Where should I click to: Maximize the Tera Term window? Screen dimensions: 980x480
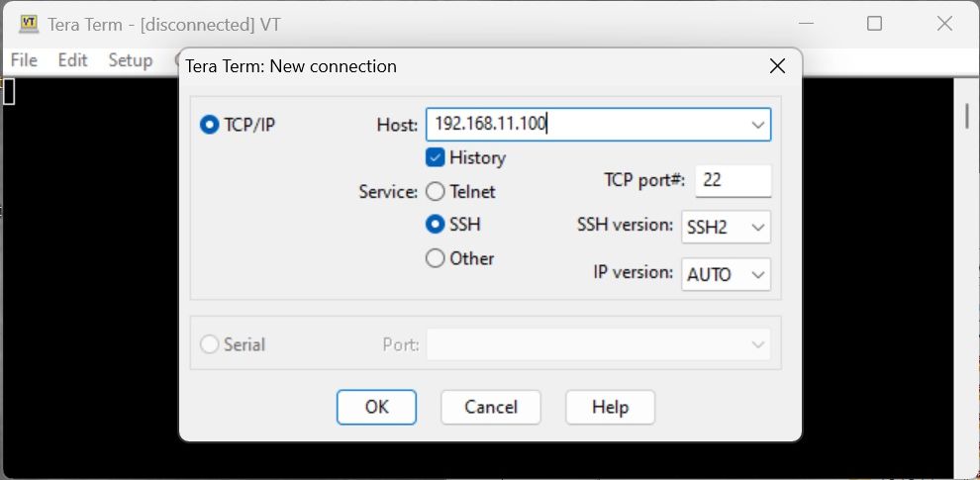click(x=874, y=24)
